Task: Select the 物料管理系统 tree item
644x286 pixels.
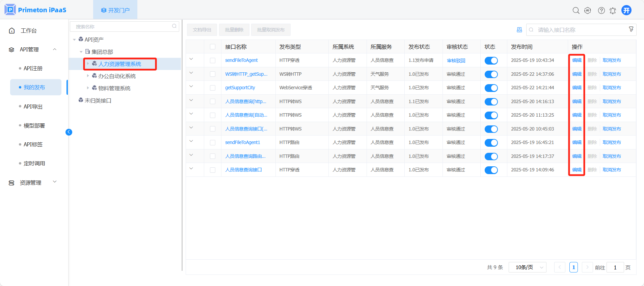Action: [114, 88]
